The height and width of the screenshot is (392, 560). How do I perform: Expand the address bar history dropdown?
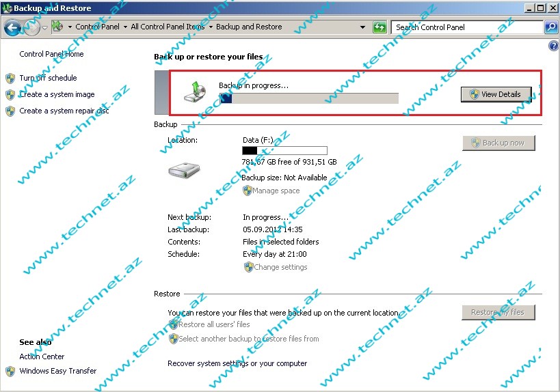(x=363, y=27)
